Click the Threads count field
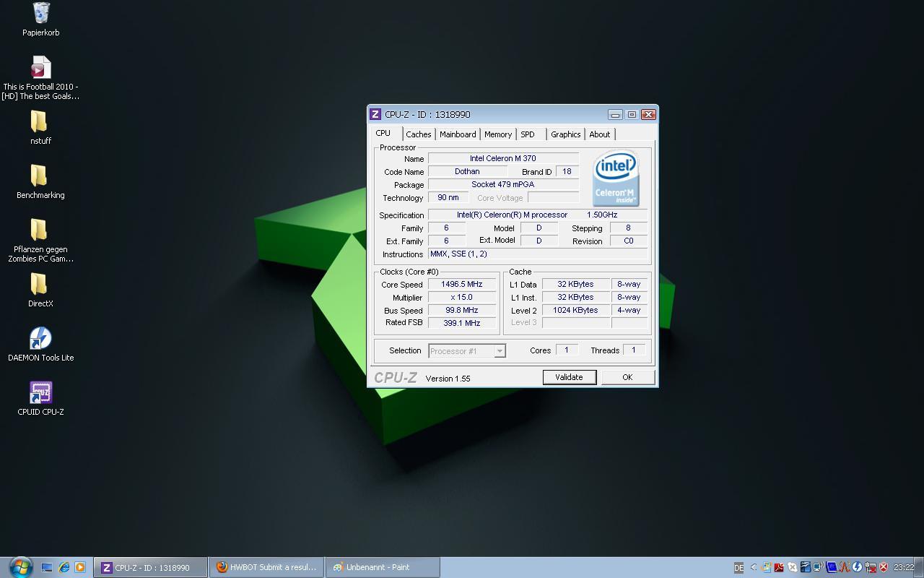 pos(634,350)
